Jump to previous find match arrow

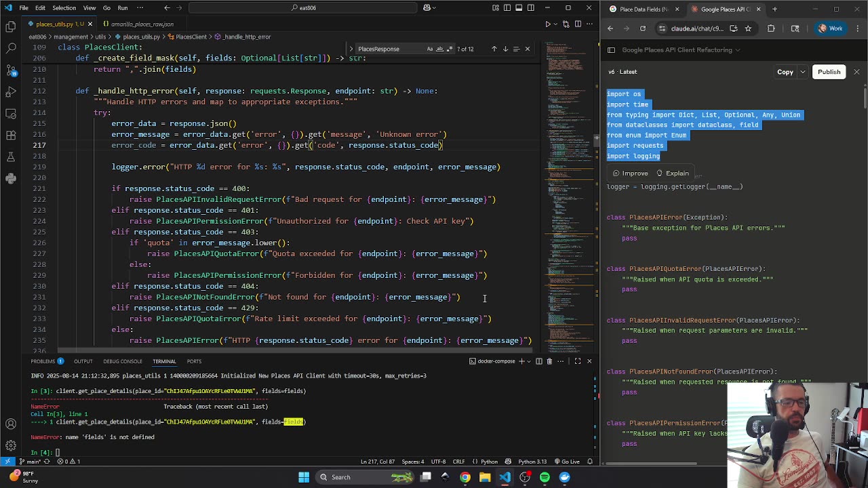point(494,49)
